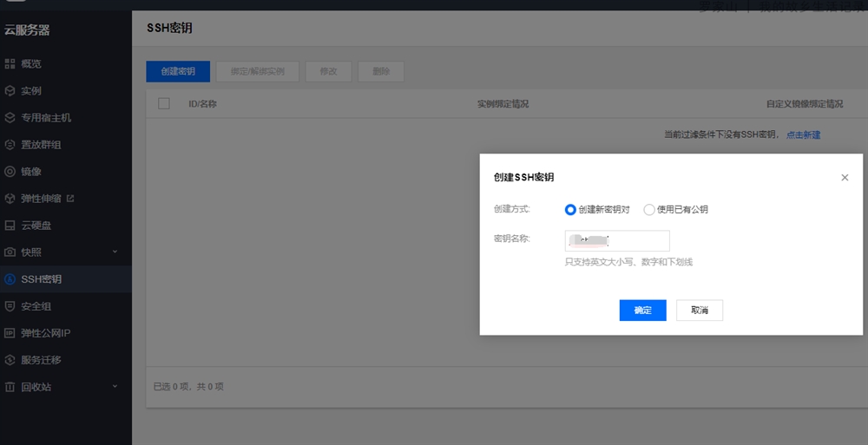Expand the 回收站 recycle bin submenu arrow
This screenshot has height=445, width=868.
point(115,387)
